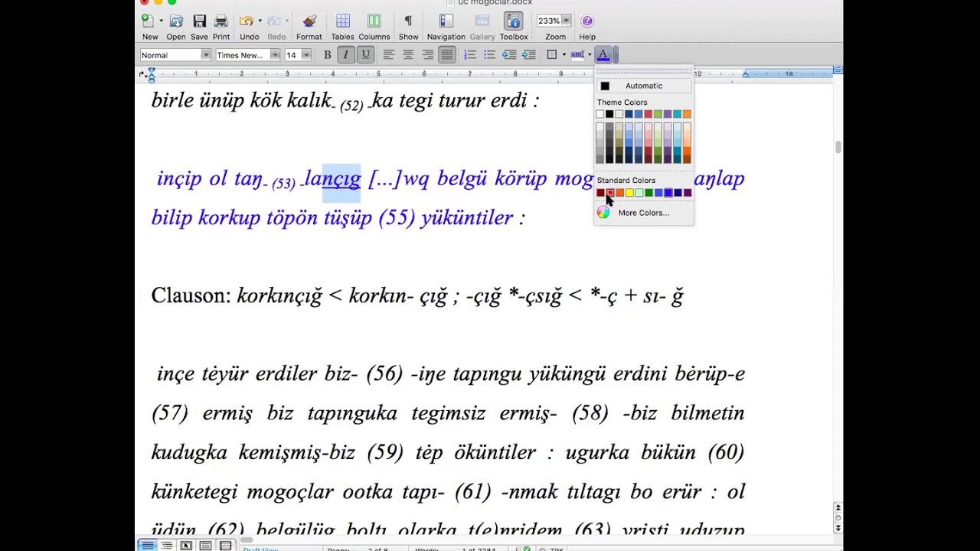
Task: Switch to Publishing Layout view
Action: pos(186,546)
